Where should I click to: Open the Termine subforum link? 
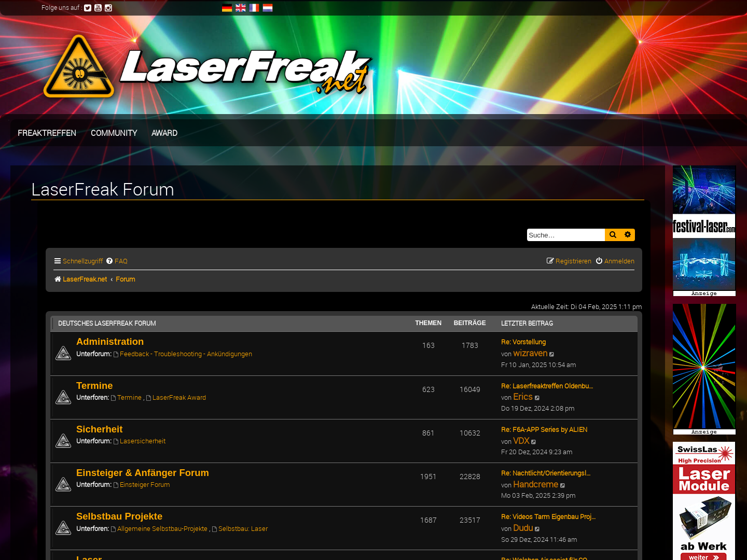(x=129, y=398)
